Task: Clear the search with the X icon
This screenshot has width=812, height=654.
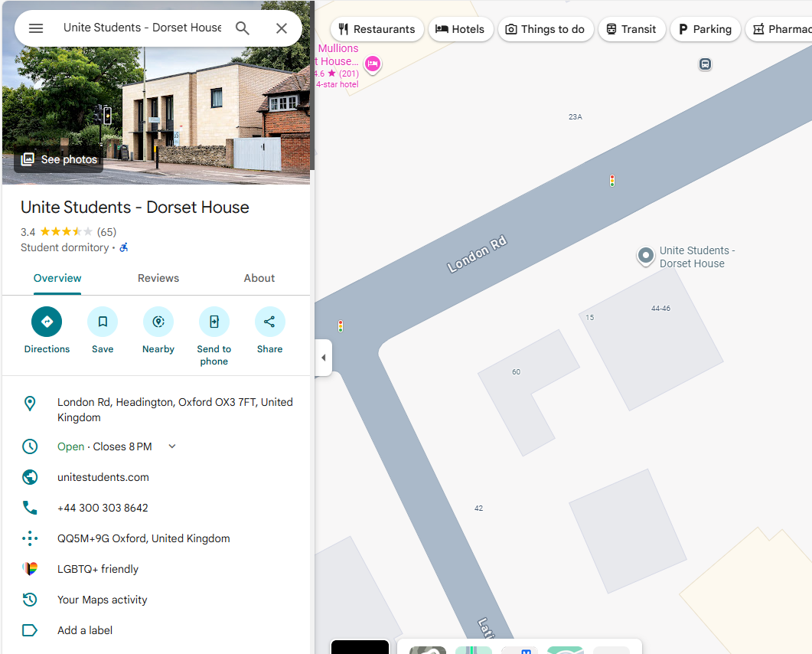Action: click(x=282, y=28)
